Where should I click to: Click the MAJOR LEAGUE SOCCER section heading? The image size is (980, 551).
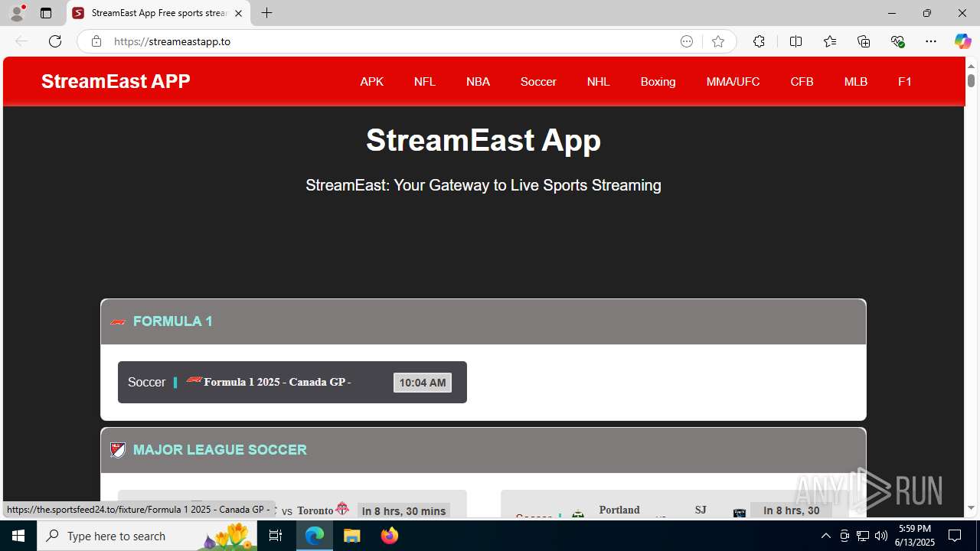220,450
